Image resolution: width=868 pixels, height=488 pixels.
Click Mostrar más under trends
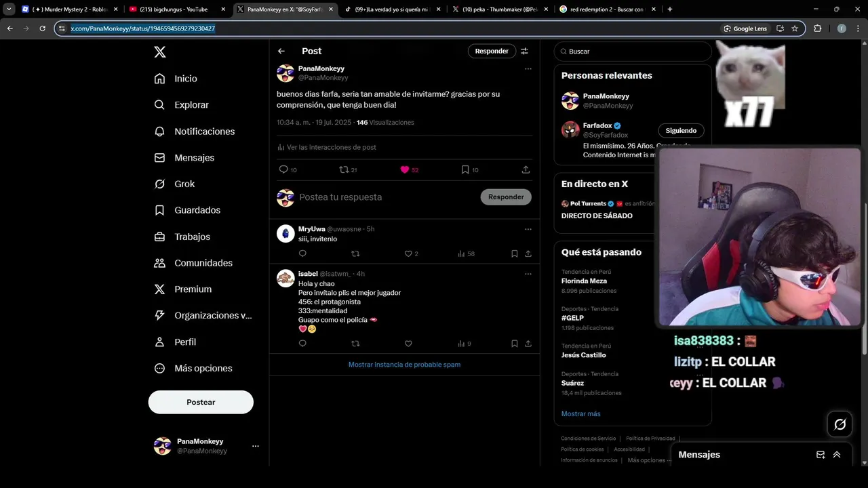[580, 413]
